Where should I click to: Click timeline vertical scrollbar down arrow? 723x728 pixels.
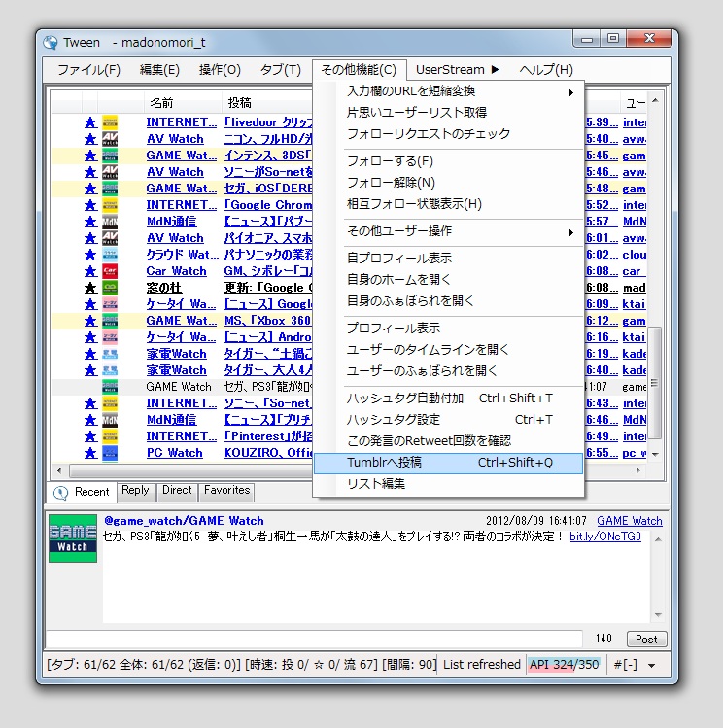(x=655, y=455)
